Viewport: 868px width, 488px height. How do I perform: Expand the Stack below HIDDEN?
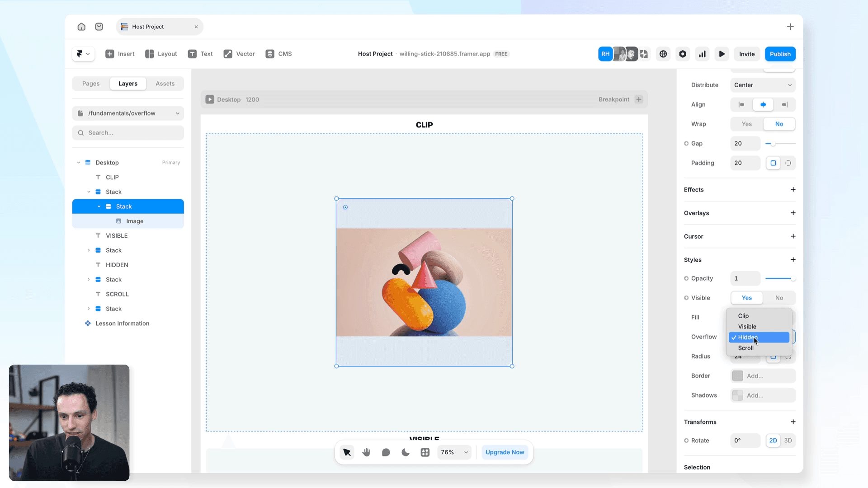(89, 280)
